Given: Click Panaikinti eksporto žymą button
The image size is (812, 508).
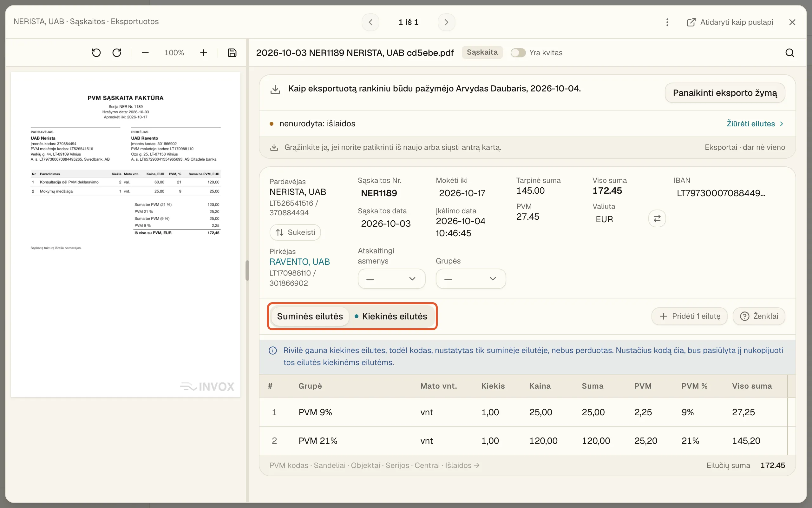Looking at the screenshot, I should point(725,93).
